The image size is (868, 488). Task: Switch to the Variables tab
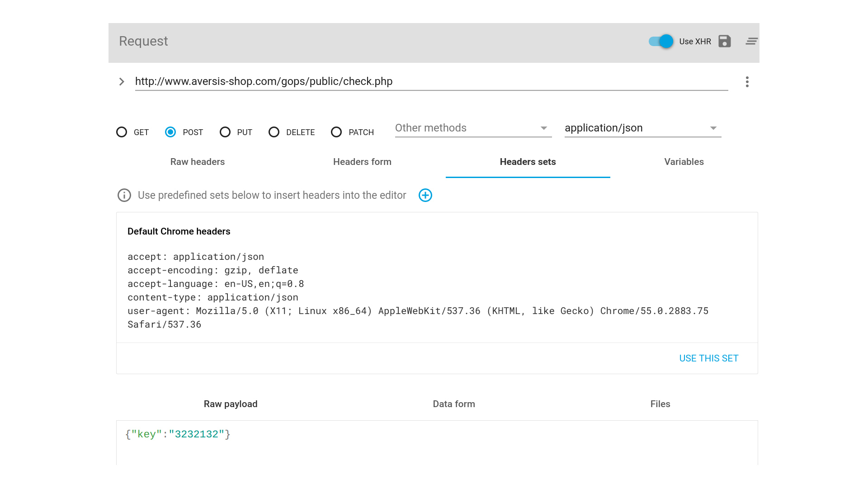684,162
